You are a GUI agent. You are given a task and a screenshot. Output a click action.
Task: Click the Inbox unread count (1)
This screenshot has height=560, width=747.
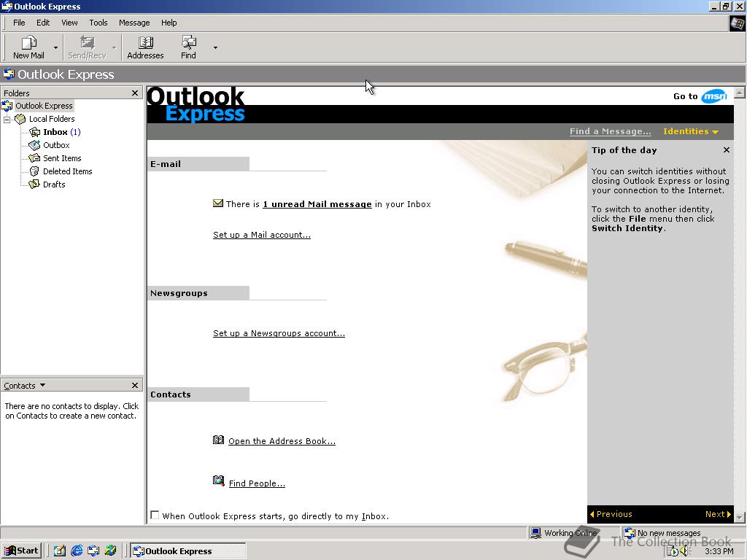click(x=75, y=132)
